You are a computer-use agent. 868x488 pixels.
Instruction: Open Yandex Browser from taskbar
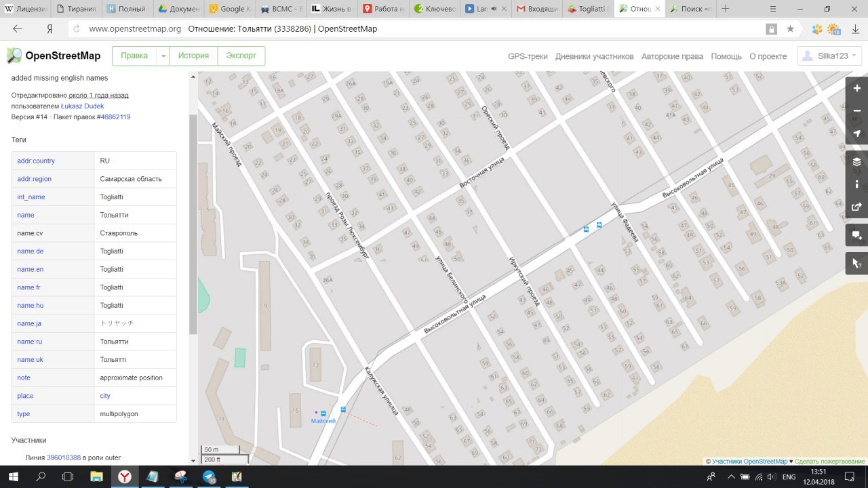point(125,476)
